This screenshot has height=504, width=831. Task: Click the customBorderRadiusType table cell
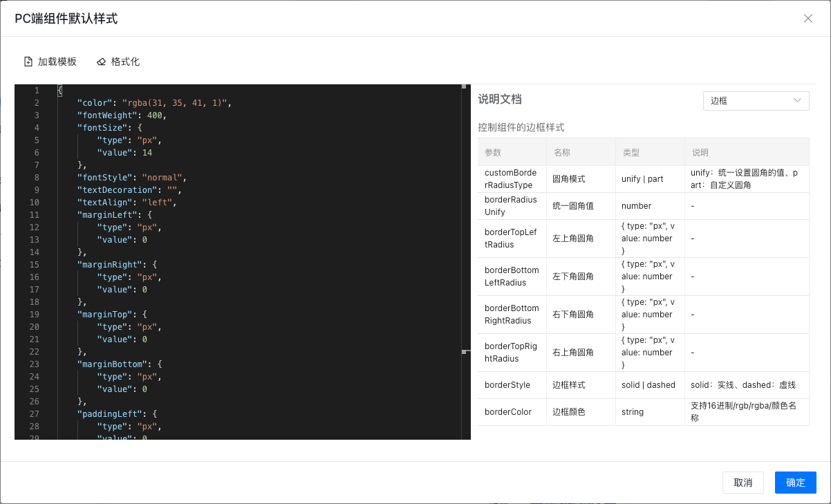(511, 179)
